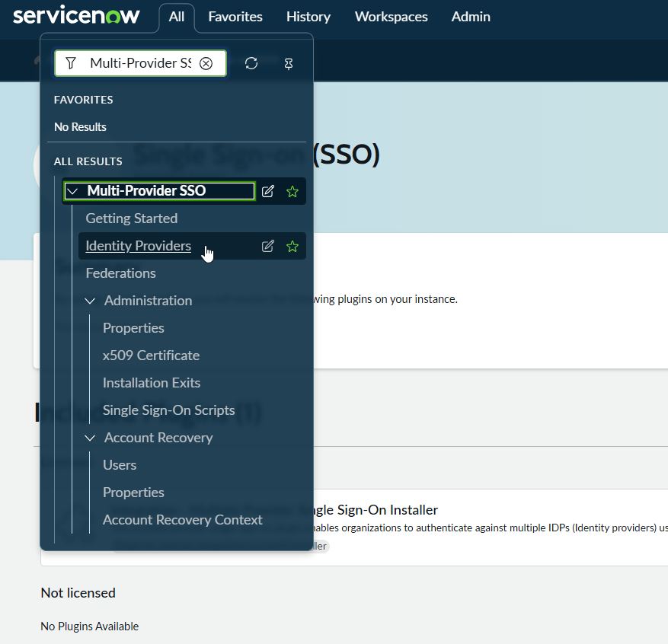
Task: Collapse the Account Recovery group
Action: tap(91, 438)
